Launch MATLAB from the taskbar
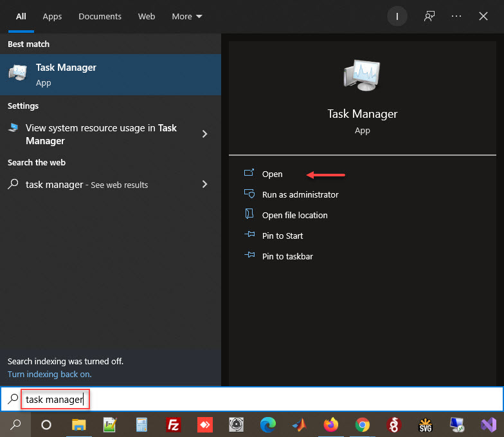Screen dimensions: 504x437 pyautogui.click(x=300, y=425)
